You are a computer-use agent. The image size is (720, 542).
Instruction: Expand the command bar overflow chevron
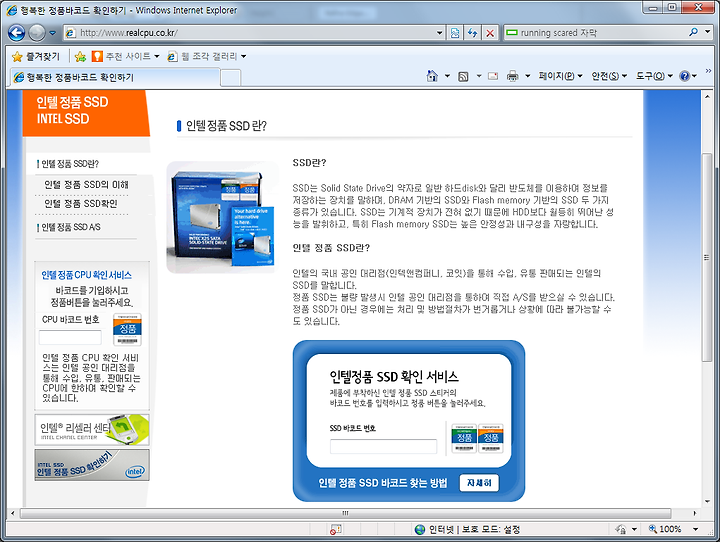click(709, 71)
